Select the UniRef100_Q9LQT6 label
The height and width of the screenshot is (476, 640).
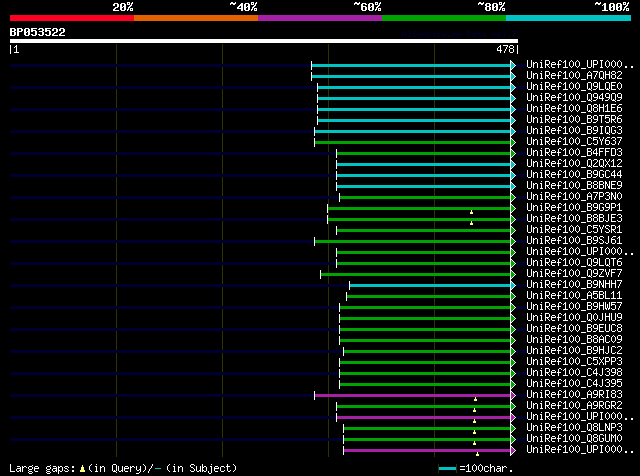[x=574, y=263]
